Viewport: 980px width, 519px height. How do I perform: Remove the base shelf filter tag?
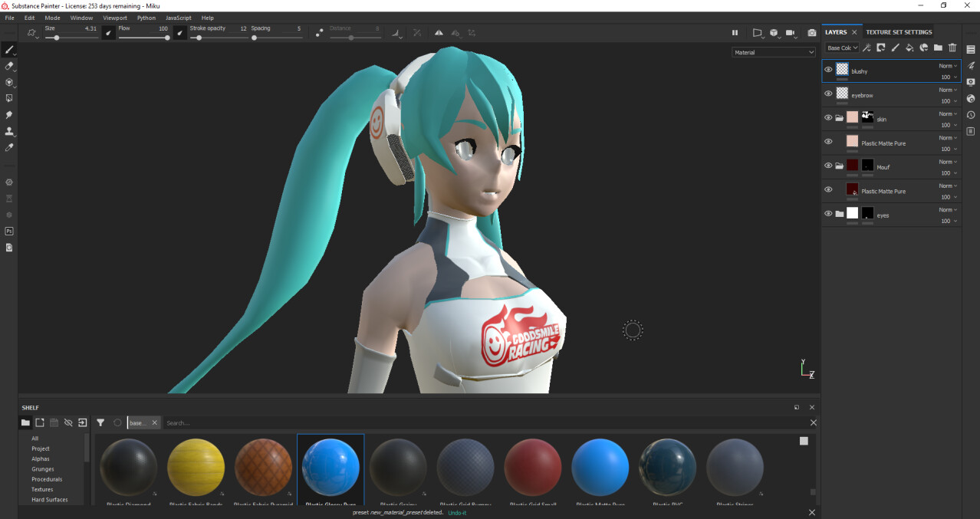pyautogui.click(x=154, y=422)
